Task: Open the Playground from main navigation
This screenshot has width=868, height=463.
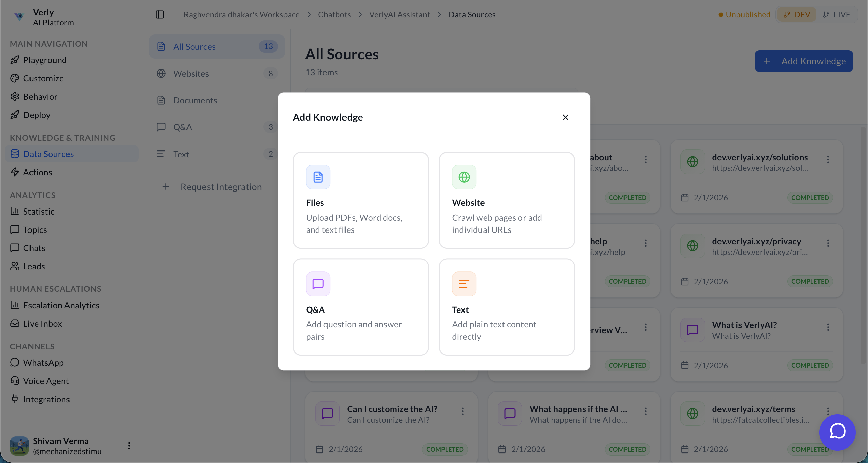Action: tap(45, 60)
